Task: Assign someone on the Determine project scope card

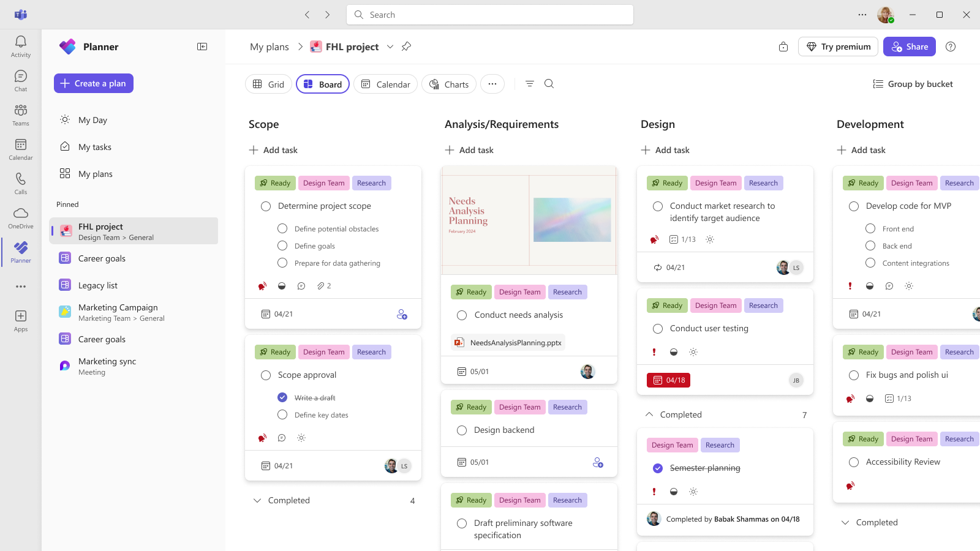Action: pos(402,314)
